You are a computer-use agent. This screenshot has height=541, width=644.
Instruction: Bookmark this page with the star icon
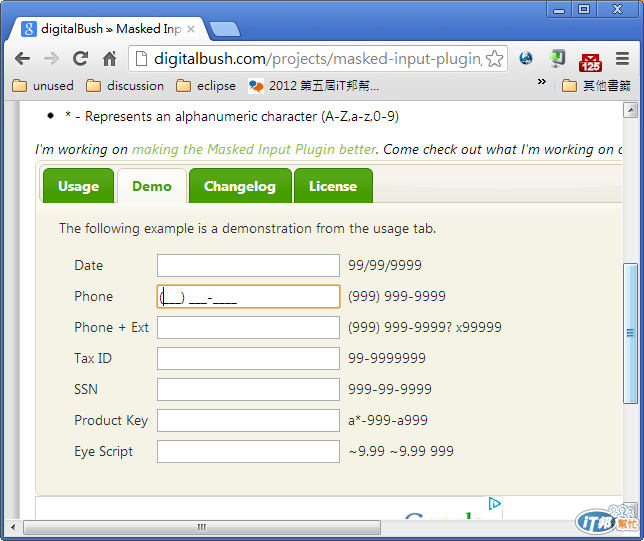pos(494,59)
